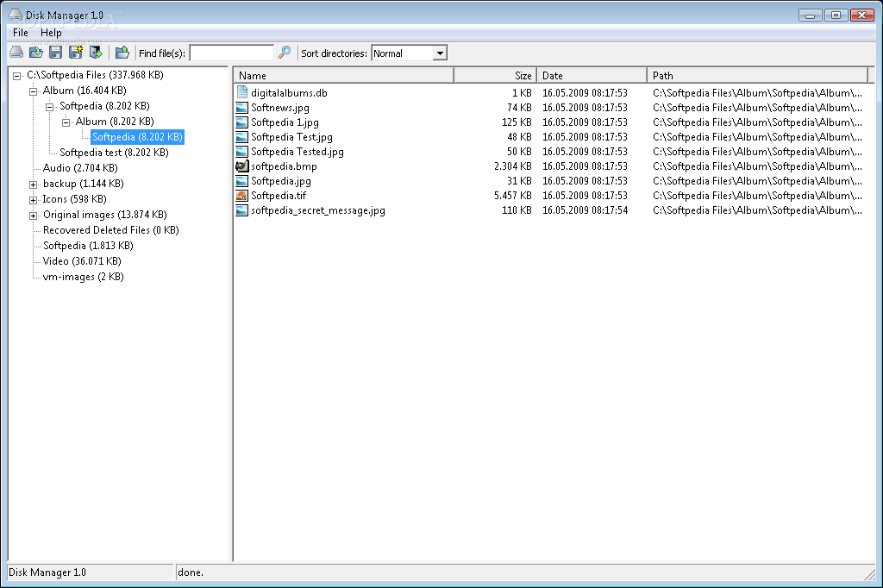Click the "done." status bar text

[191, 572]
